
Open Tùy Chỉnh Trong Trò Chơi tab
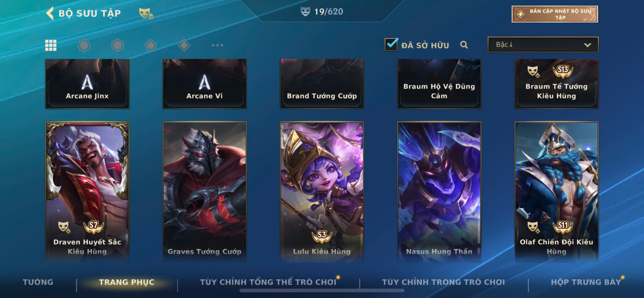pyautogui.click(x=443, y=282)
